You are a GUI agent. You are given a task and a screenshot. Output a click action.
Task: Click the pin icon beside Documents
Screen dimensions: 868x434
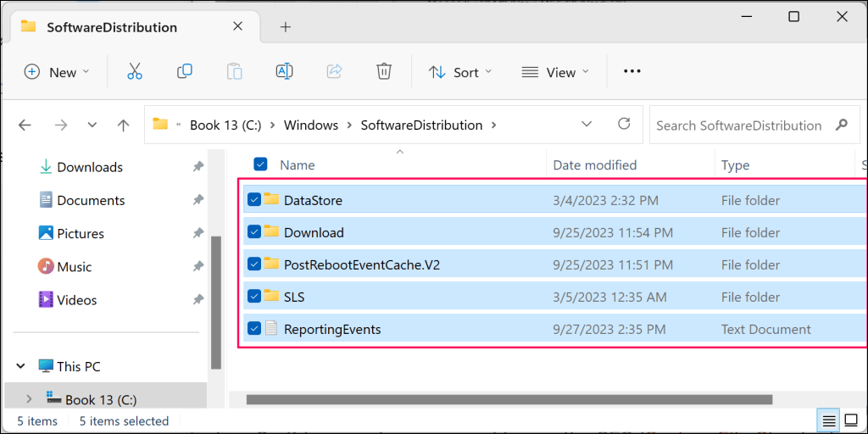click(198, 200)
